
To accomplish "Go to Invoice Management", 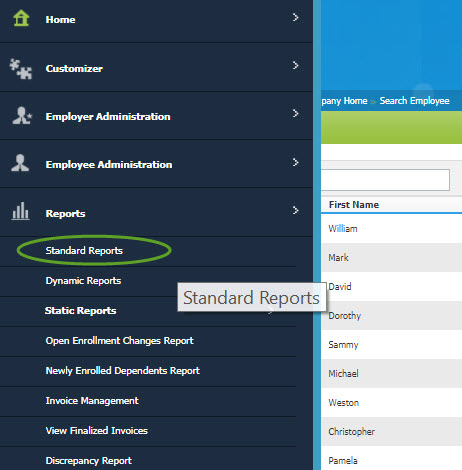I will (x=92, y=401).
